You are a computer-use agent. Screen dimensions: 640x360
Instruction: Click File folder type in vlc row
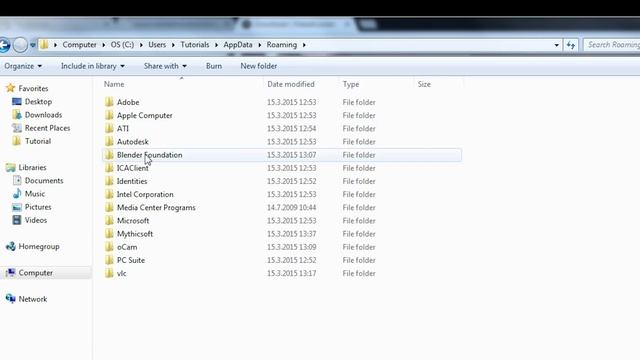point(359,273)
